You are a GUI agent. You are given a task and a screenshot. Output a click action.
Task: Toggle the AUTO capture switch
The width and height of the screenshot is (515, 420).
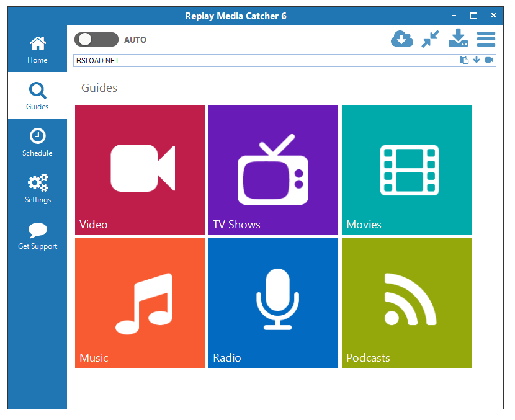pyautogui.click(x=96, y=38)
